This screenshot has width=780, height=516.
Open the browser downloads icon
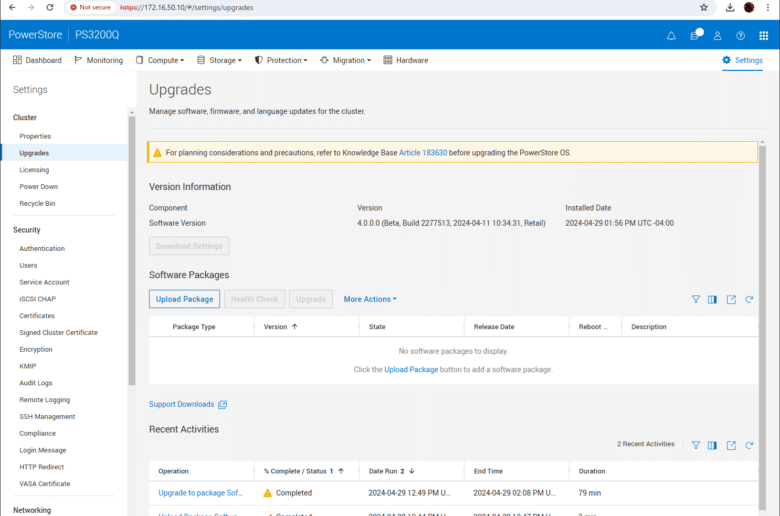[730, 7]
